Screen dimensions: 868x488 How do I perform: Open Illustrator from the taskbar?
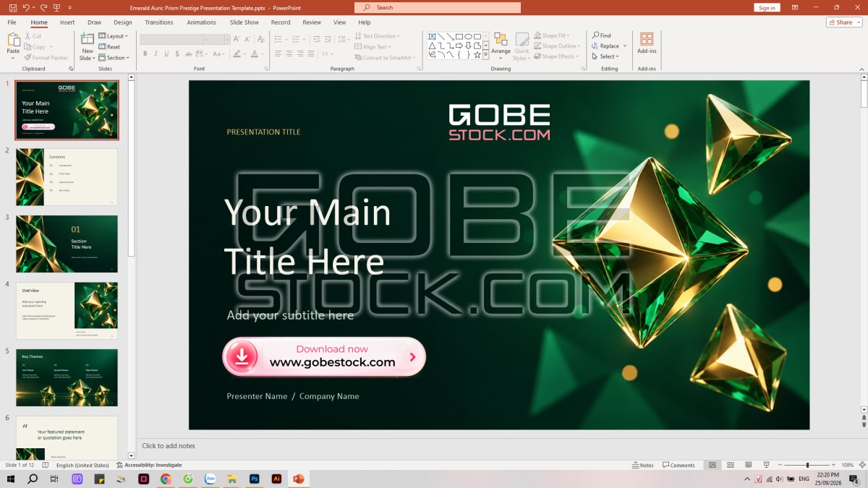click(276, 479)
